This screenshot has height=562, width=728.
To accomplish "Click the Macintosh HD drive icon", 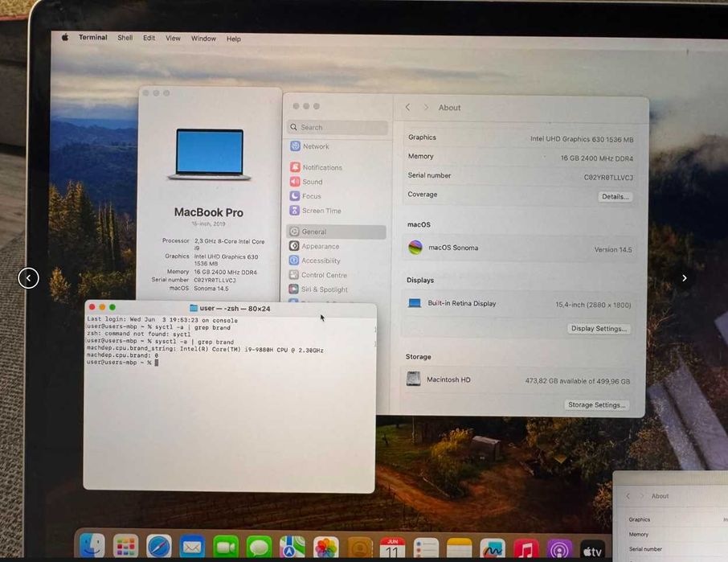I will tap(413, 379).
